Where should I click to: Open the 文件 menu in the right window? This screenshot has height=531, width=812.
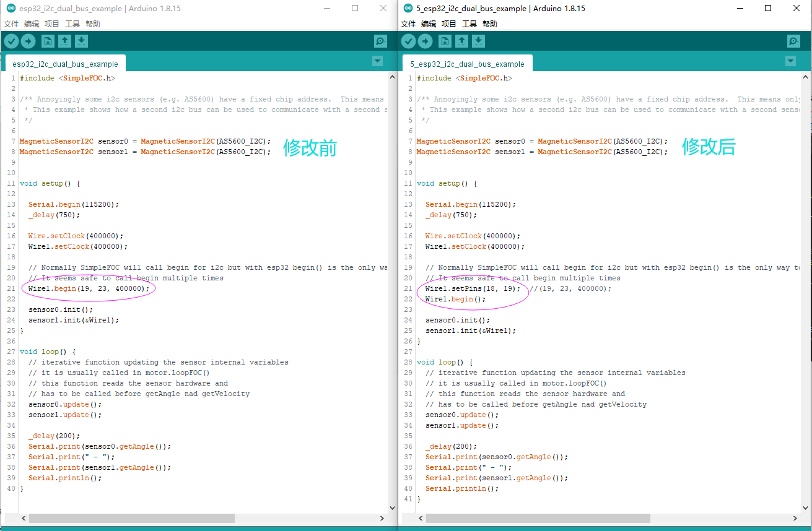click(408, 24)
